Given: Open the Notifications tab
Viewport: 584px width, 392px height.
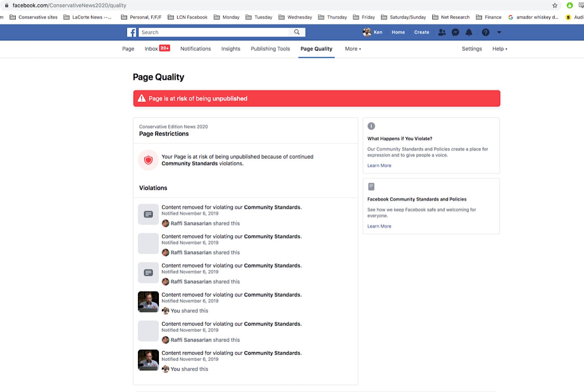Looking at the screenshot, I should [196, 49].
